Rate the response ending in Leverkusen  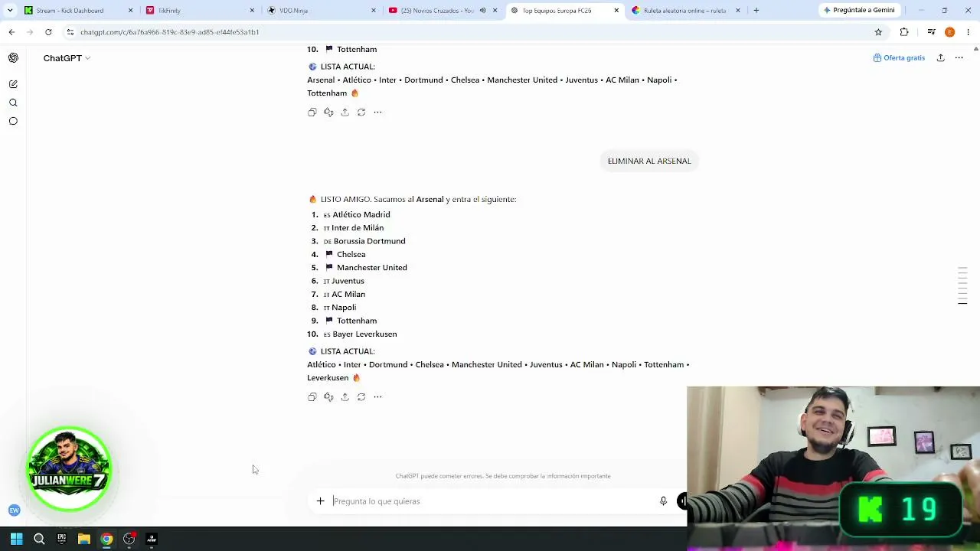[328, 397]
